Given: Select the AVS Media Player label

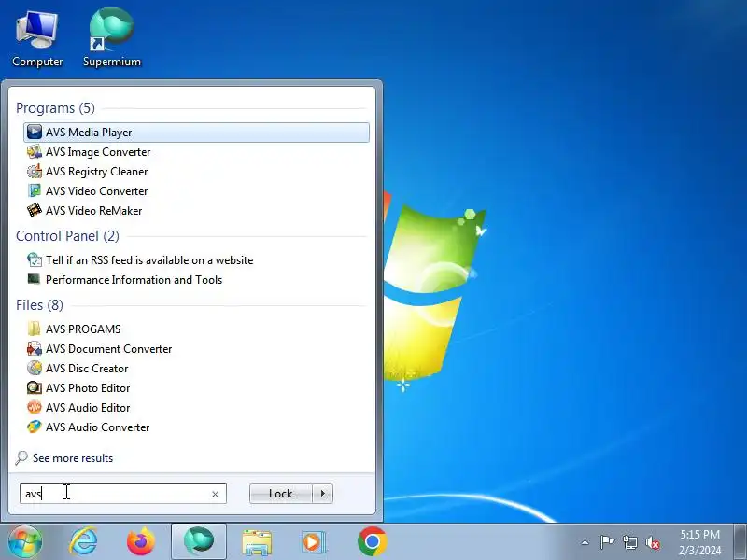Looking at the screenshot, I should click(x=89, y=133).
